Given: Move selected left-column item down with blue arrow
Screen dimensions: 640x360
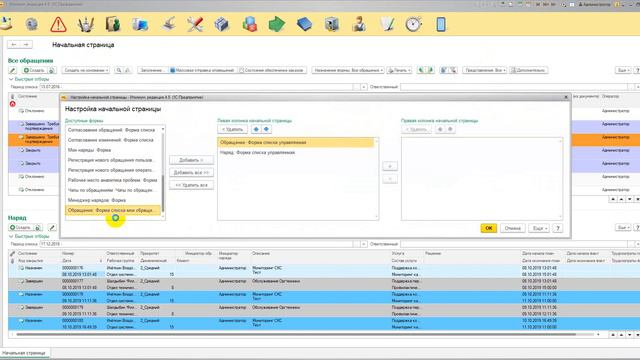Looking at the screenshot, I should [266, 129].
